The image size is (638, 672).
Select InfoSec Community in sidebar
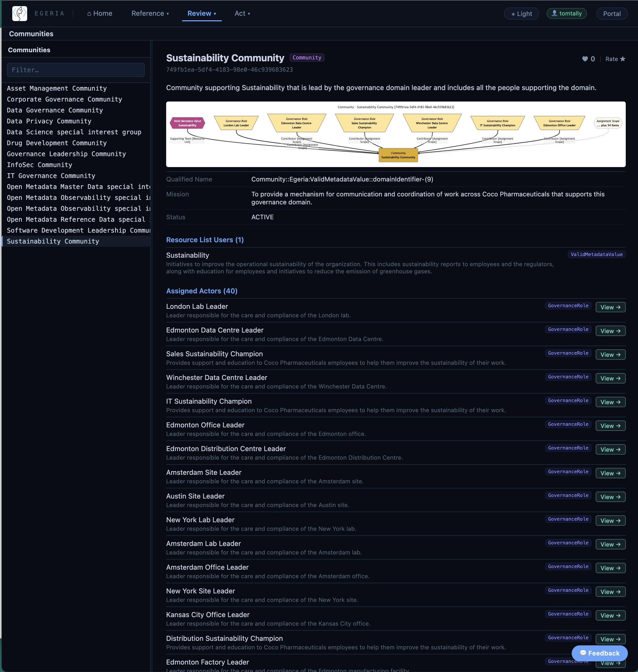click(39, 165)
